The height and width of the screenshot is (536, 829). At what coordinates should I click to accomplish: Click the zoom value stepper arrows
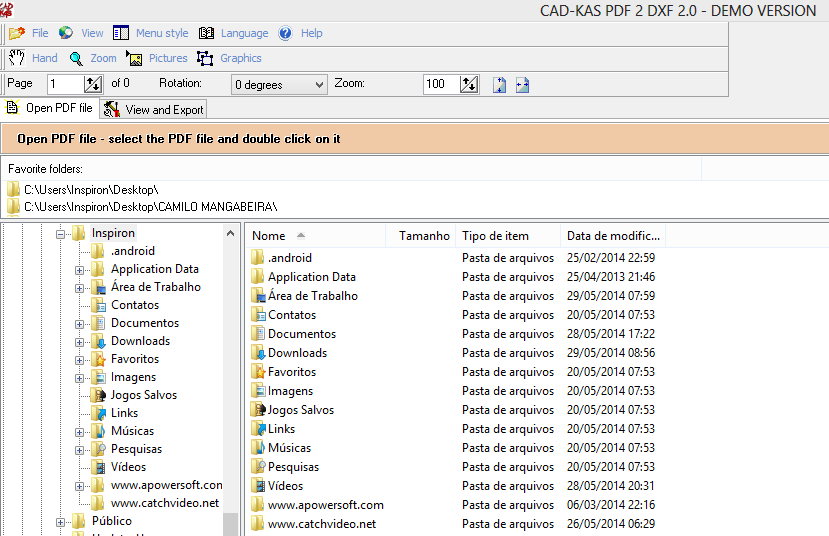coord(469,84)
